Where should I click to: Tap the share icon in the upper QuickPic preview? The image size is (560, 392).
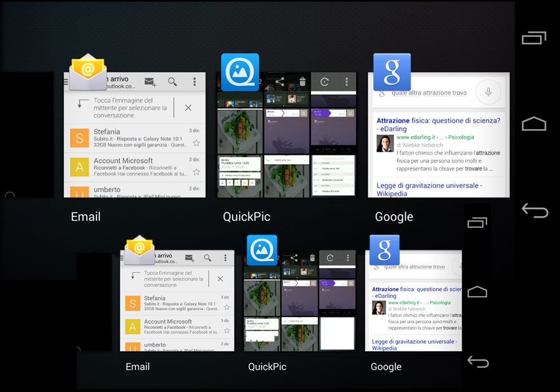(x=280, y=82)
